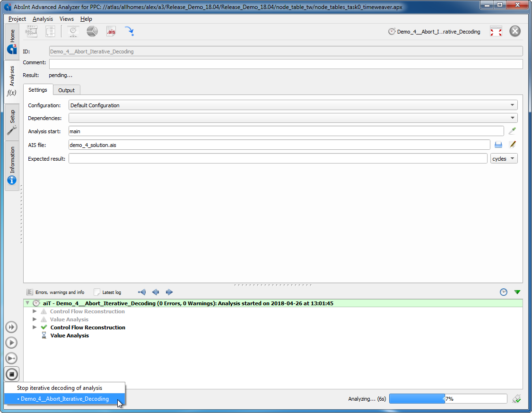Browse for AIS file with blue folder icon
This screenshot has height=413, width=532.
pyautogui.click(x=498, y=145)
